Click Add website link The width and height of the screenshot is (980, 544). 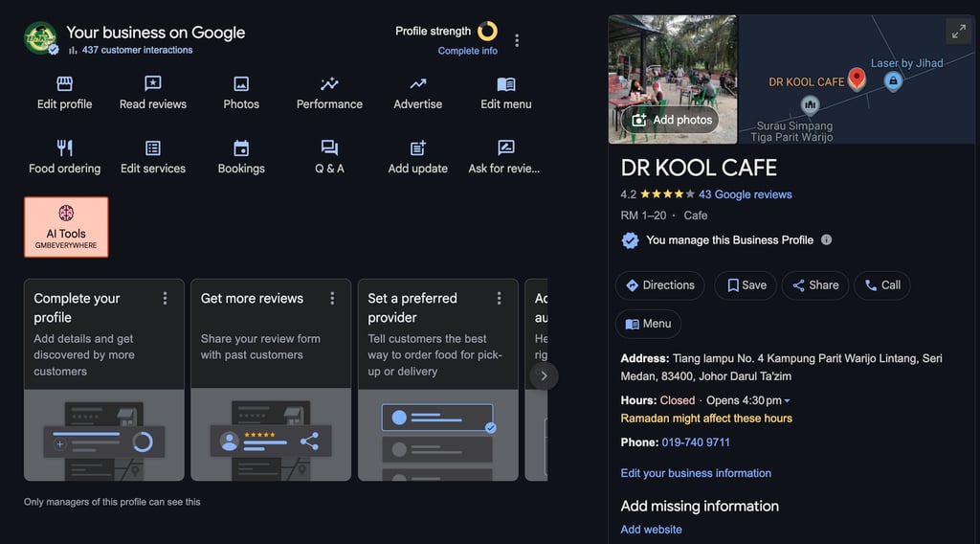[x=651, y=530]
